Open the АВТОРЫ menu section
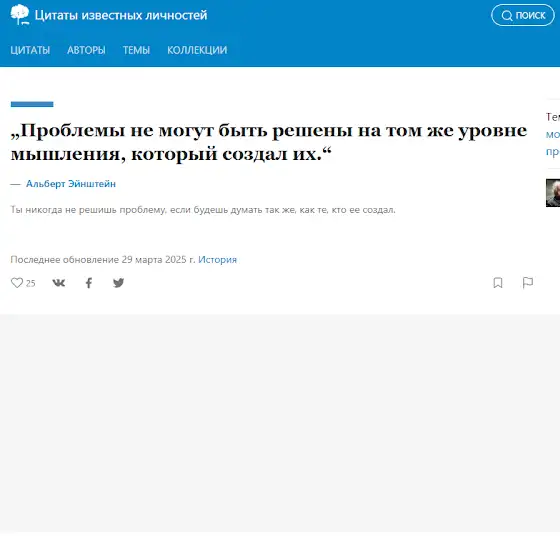Screen dimensions: 560x560 point(86,50)
